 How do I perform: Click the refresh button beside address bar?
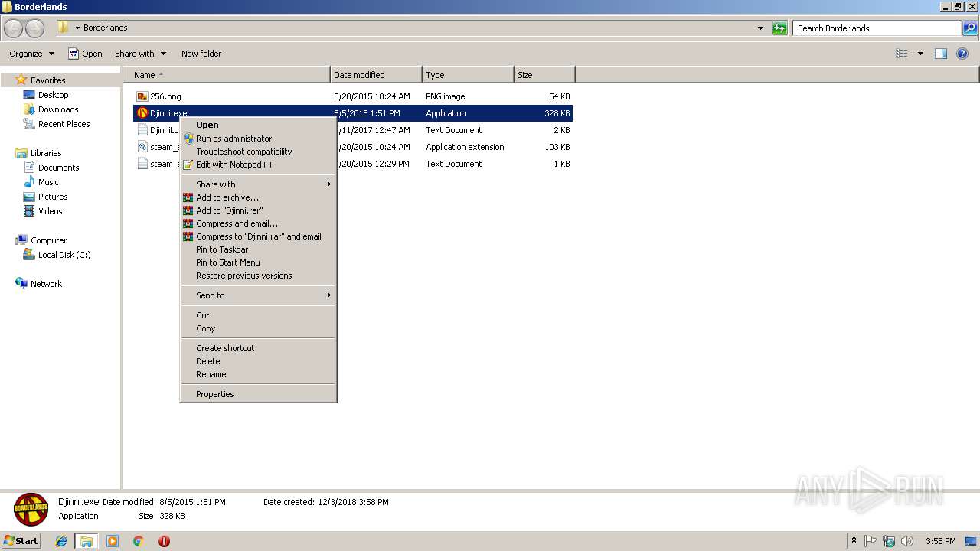click(779, 28)
